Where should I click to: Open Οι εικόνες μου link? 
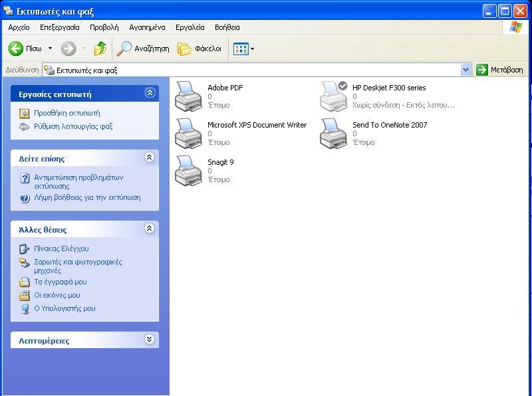tap(57, 295)
